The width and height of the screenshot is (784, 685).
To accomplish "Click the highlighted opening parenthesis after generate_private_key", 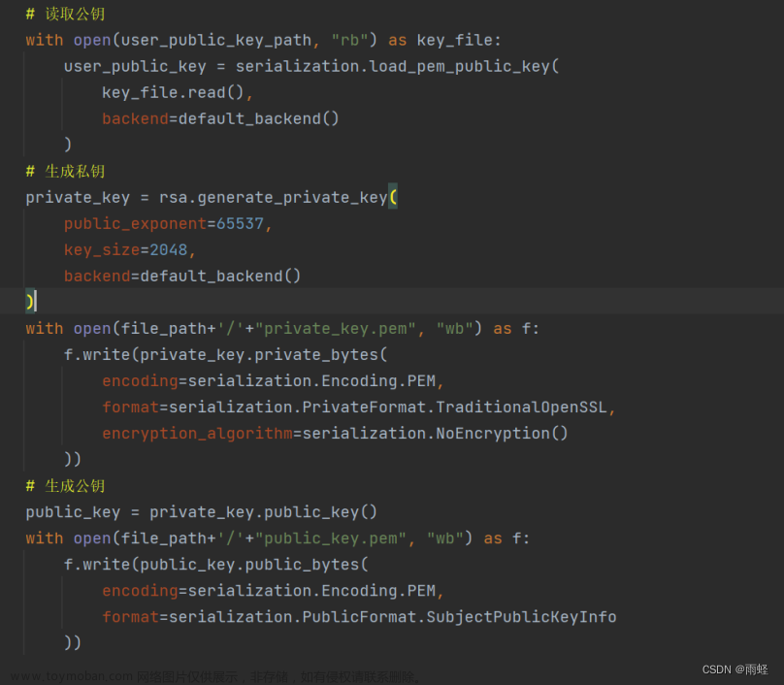I will point(393,197).
